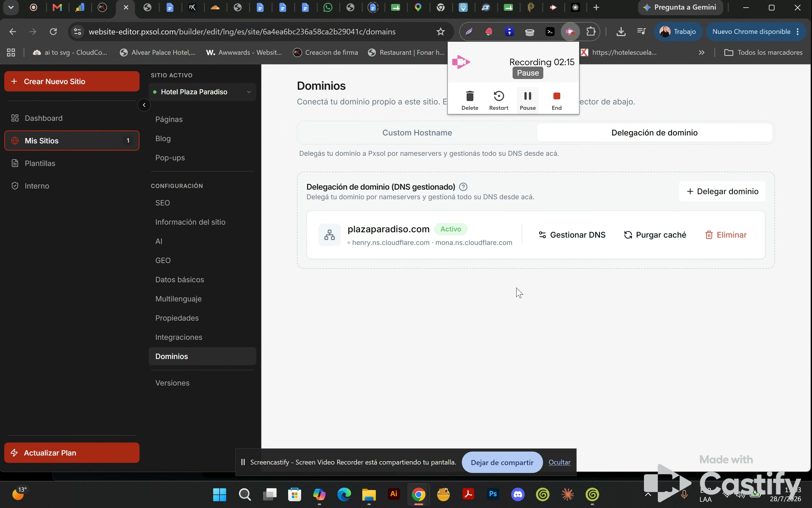
Task: Delete the Screencastify recording
Action: tap(470, 100)
